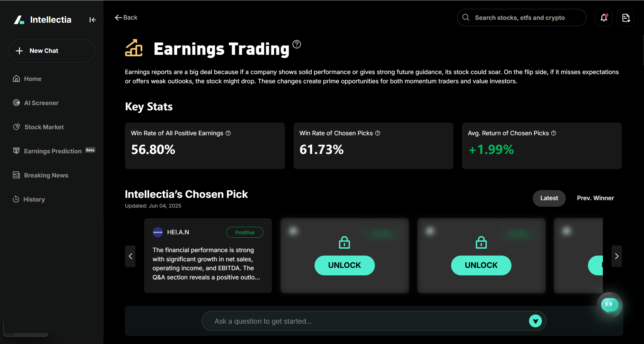Collapse the sidebar
Viewport: 644px width, 344px height.
tap(93, 20)
